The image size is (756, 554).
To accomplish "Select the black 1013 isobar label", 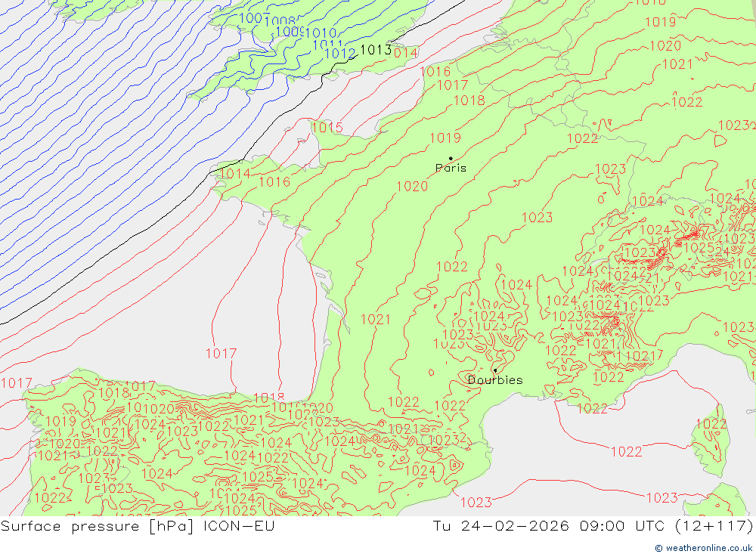I will (376, 50).
